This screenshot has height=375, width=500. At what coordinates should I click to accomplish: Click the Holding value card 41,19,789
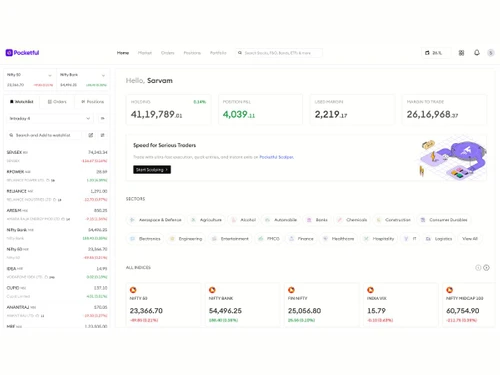[x=168, y=110]
